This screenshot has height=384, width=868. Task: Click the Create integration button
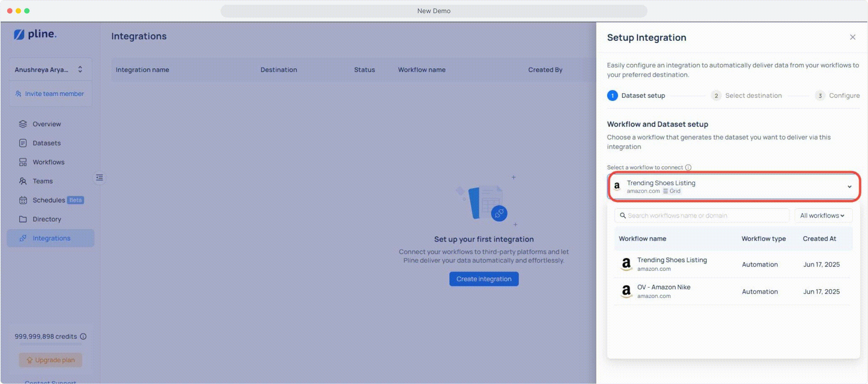pyautogui.click(x=483, y=279)
